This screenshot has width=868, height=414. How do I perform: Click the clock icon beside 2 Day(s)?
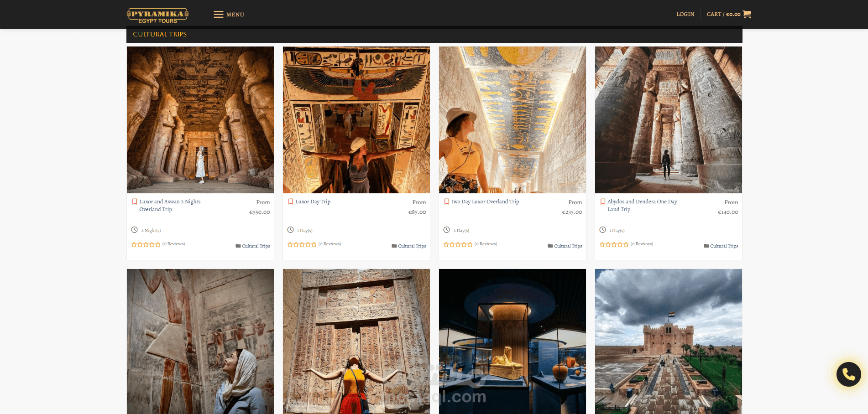[447, 230]
